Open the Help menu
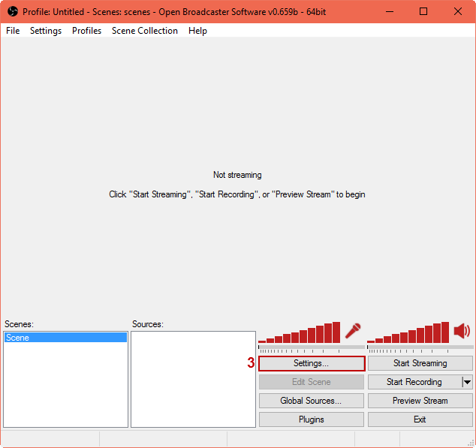 point(197,31)
